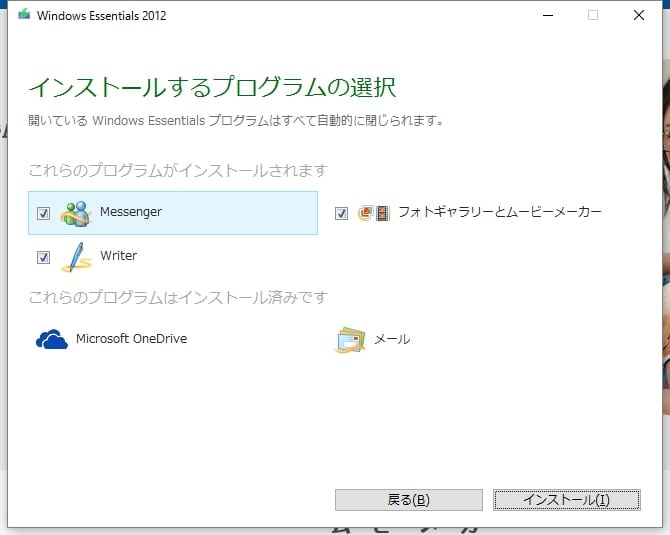Click the Windows Essentials title bar icon
Viewport: 670px width, 535px height.
24,15
